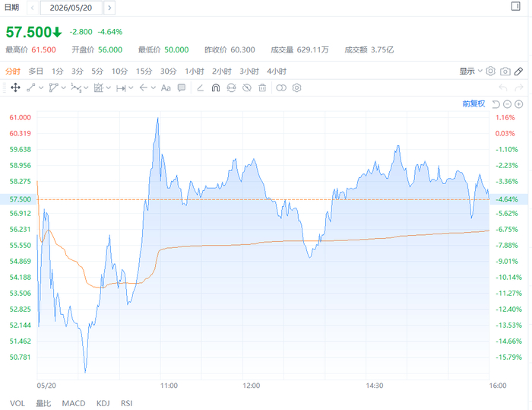Toggle the side panel icon at top right
Viewport: 532px width, 410px height.
pyautogui.click(x=516, y=6)
